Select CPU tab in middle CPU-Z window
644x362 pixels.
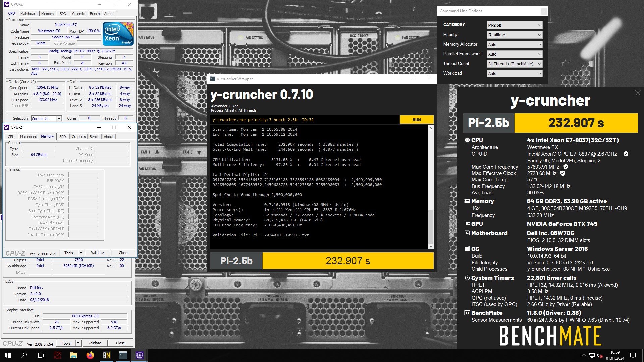tap(11, 137)
